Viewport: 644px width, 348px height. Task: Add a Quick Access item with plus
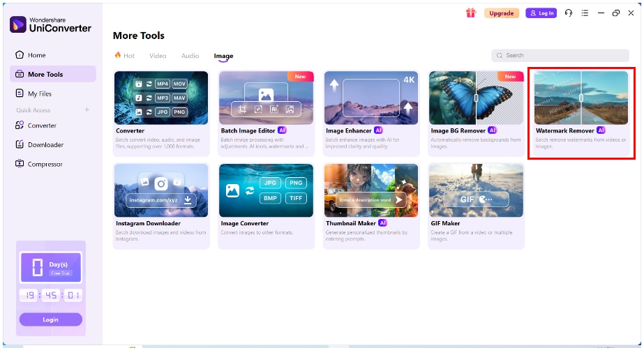[87, 109]
